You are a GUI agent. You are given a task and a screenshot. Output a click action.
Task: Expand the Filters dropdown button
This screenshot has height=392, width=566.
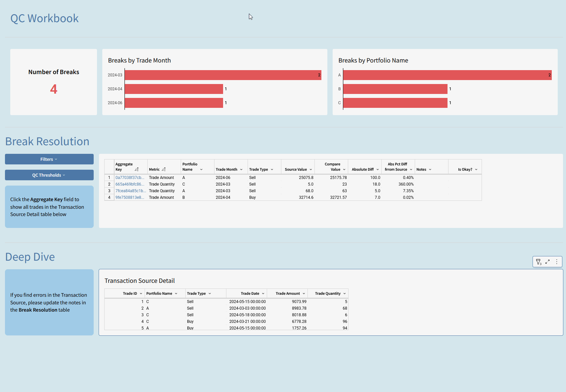[x=49, y=159]
